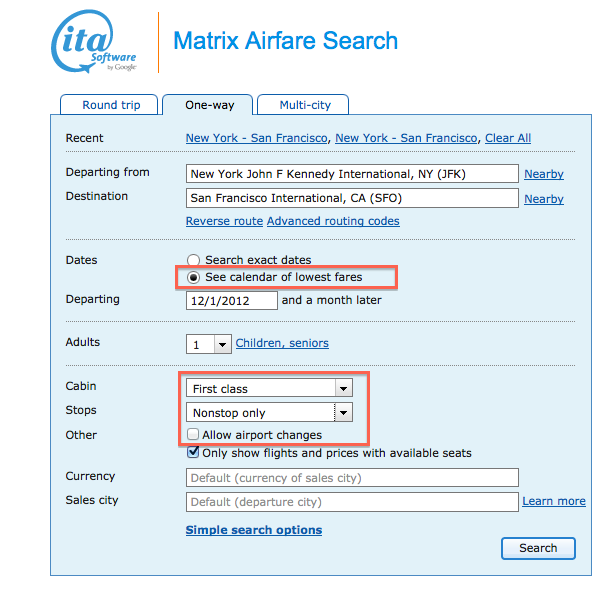The height and width of the screenshot is (590, 601).
Task: Open the Cabin class dropdown
Action: (269, 388)
